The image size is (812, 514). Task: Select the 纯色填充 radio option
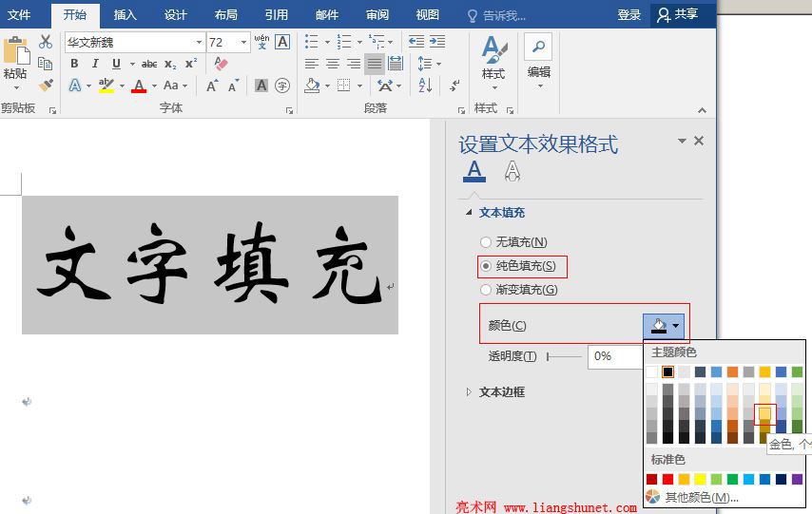coord(486,266)
